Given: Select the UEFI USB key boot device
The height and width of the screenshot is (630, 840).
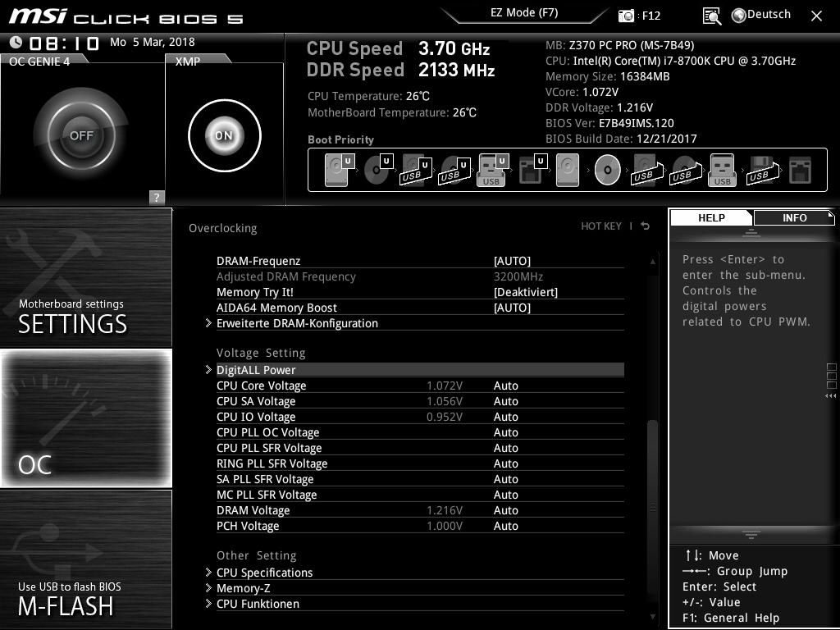Looking at the screenshot, I should click(x=492, y=170).
